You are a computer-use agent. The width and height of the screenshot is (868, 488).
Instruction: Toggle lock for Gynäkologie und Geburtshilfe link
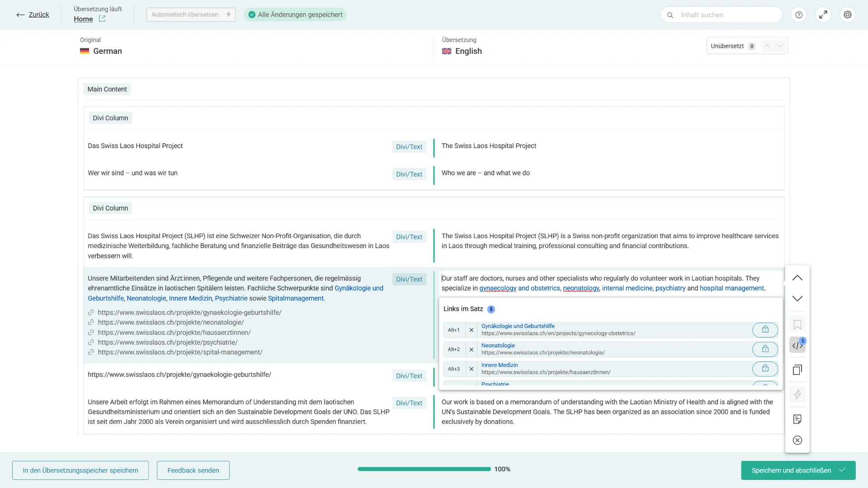[765, 330]
